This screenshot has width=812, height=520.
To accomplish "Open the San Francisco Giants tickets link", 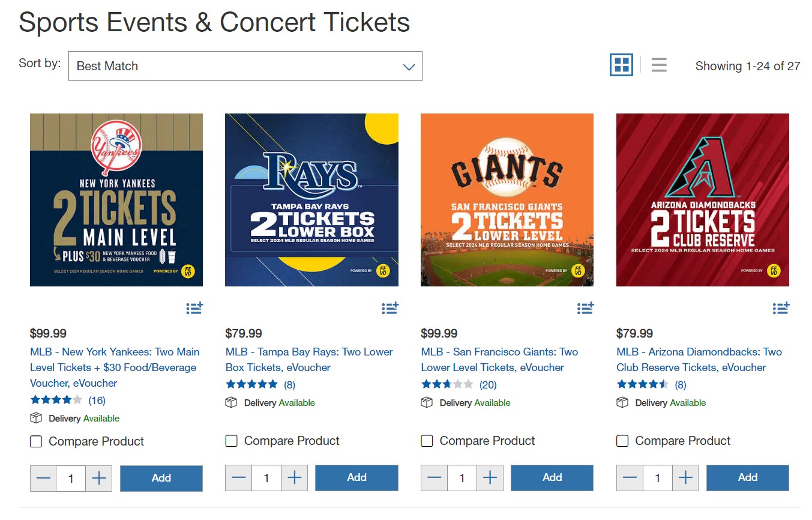I will (x=499, y=359).
